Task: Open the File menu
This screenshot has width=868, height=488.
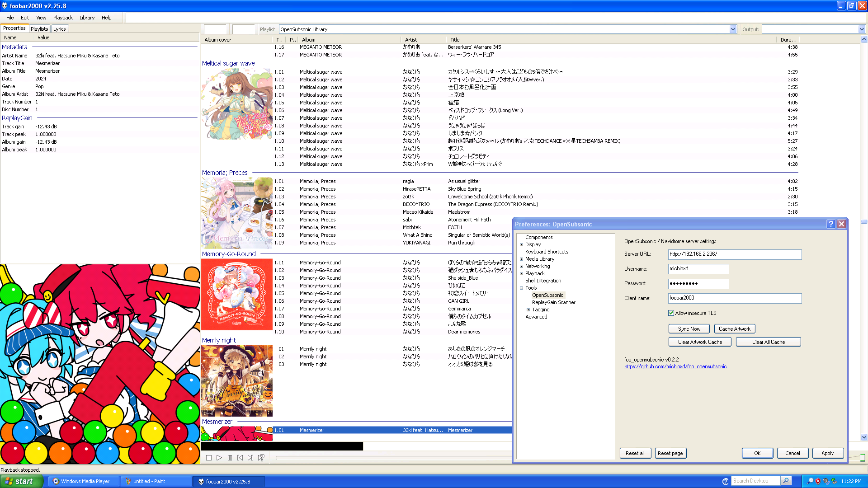Action: [10, 18]
